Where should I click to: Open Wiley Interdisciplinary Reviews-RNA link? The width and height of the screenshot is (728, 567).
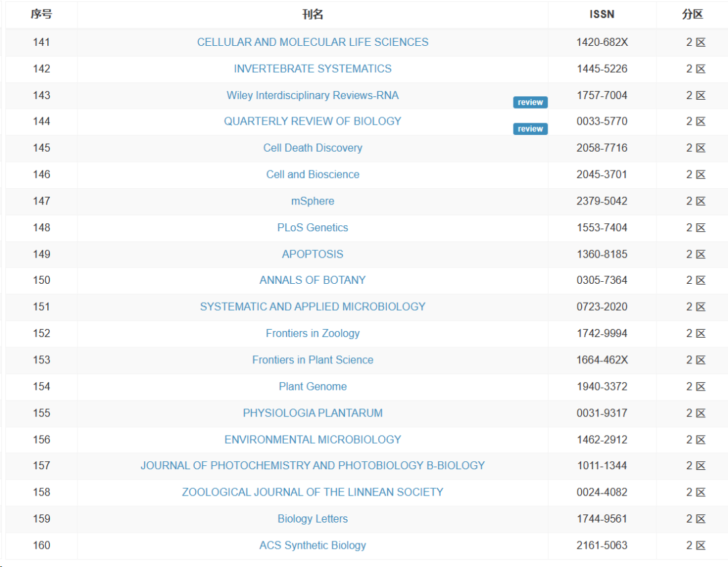tap(313, 95)
